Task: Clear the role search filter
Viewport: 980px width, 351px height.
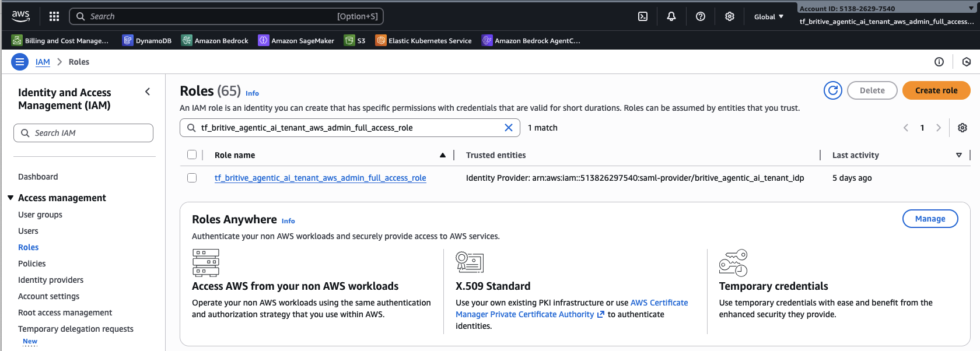Action: [x=508, y=128]
